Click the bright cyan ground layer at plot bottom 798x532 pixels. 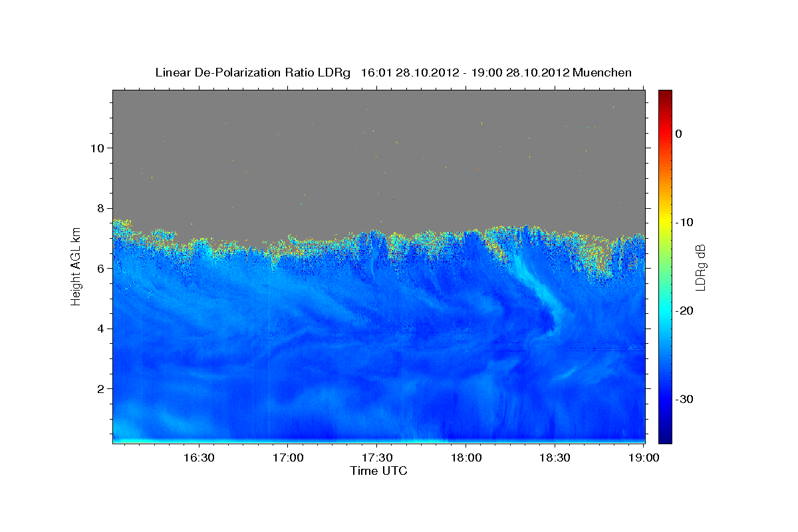pyautogui.click(x=379, y=440)
